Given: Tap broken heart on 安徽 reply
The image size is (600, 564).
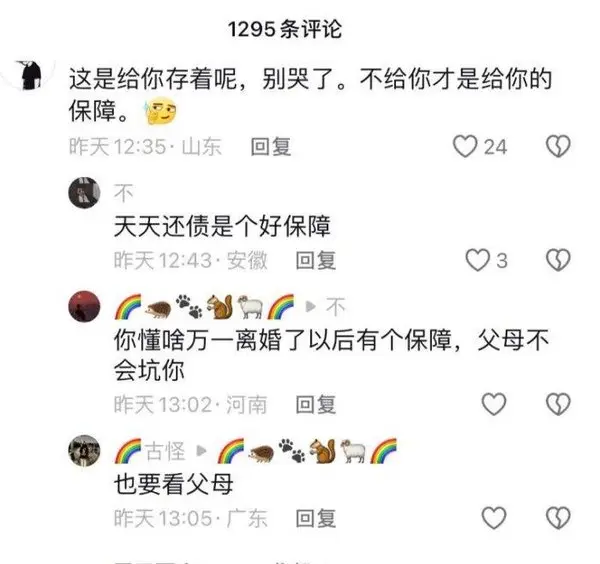Looking at the screenshot, I should click(x=558, y=260).
